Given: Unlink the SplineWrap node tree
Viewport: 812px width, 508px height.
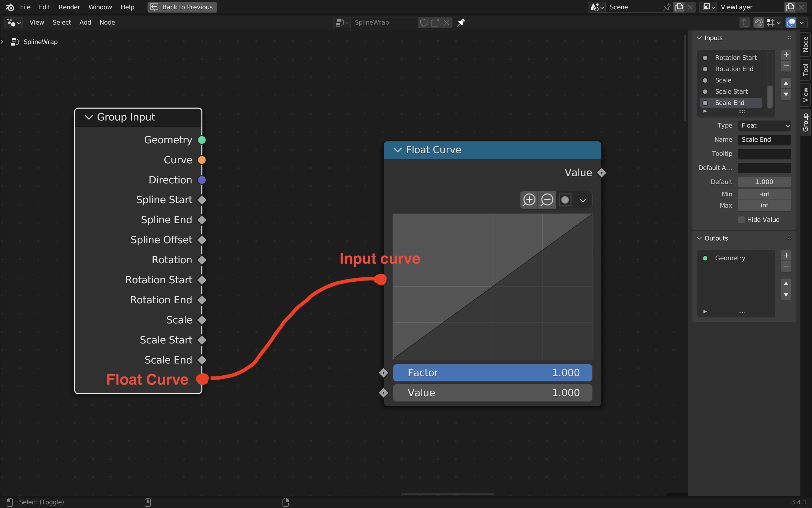Looking at the screenshot, I should pos(447,23).
